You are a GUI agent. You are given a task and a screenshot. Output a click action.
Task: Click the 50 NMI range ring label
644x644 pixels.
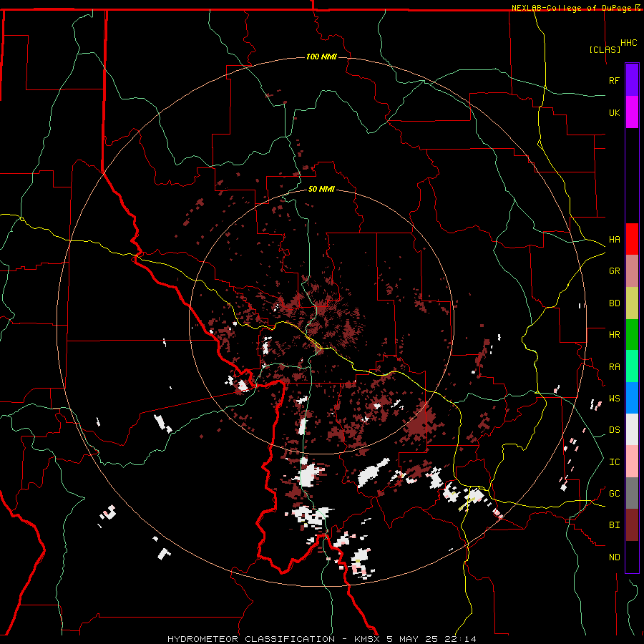click(x=321, y=189)
